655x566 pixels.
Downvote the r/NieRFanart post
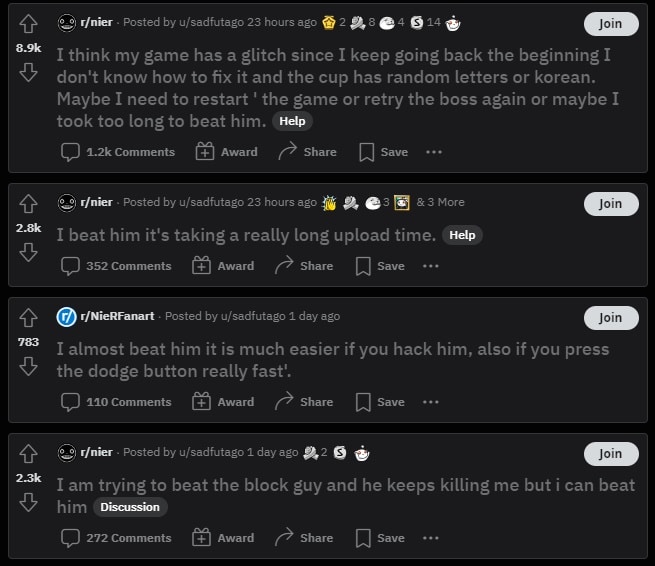click(28, 366)
